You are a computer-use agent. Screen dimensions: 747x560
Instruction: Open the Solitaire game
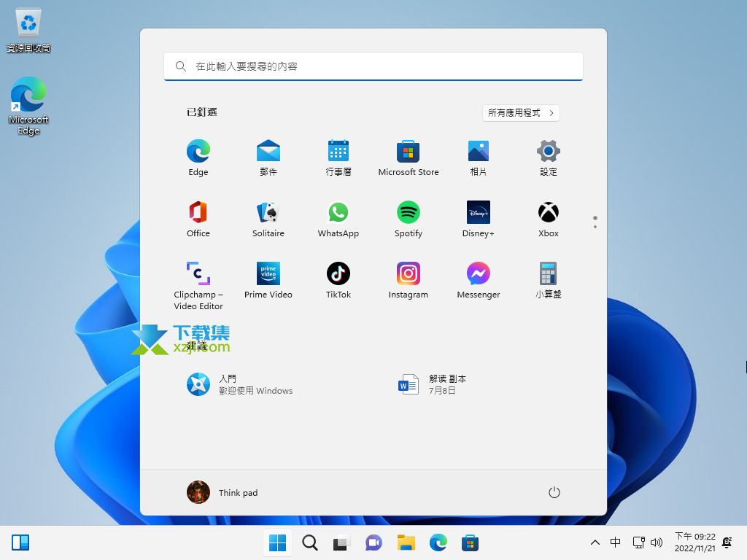tap(268, 219)
